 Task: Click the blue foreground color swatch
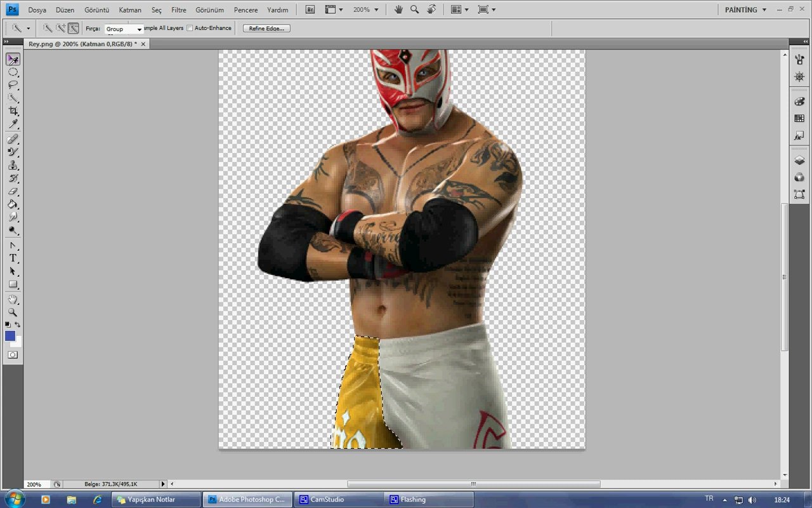10,336
